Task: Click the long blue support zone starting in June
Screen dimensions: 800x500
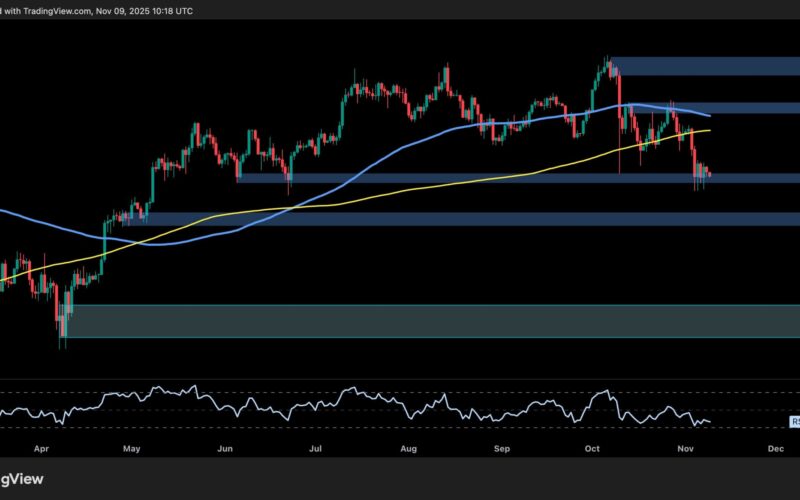Action: 450,178
